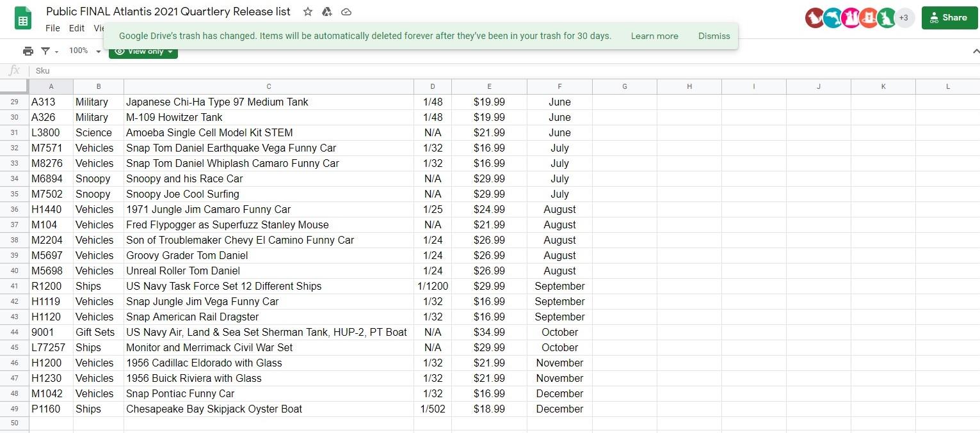Click 'Groovy Grader Tom Daniel' cell
This screenshot has width=980, height=433.
coord(269,256)
